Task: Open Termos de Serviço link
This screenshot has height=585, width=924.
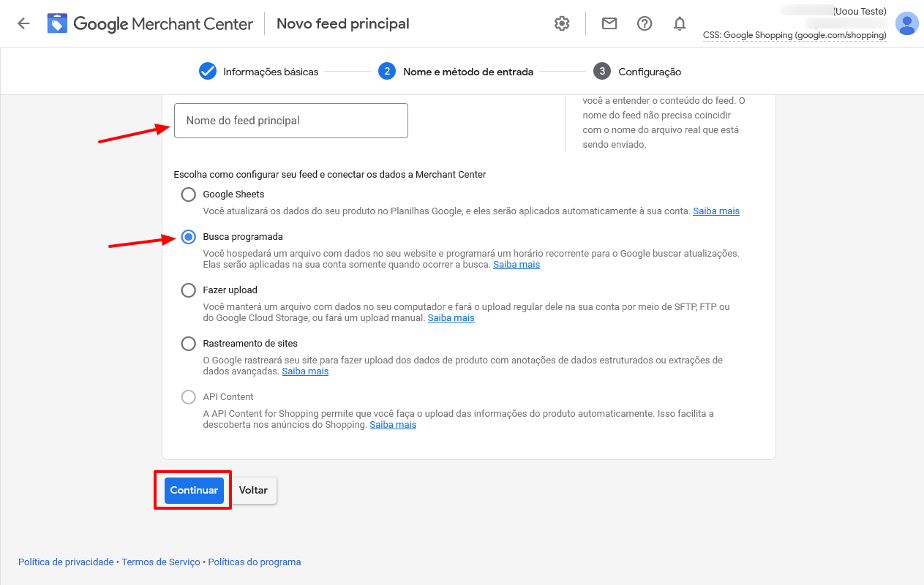Action: [161, 562]
